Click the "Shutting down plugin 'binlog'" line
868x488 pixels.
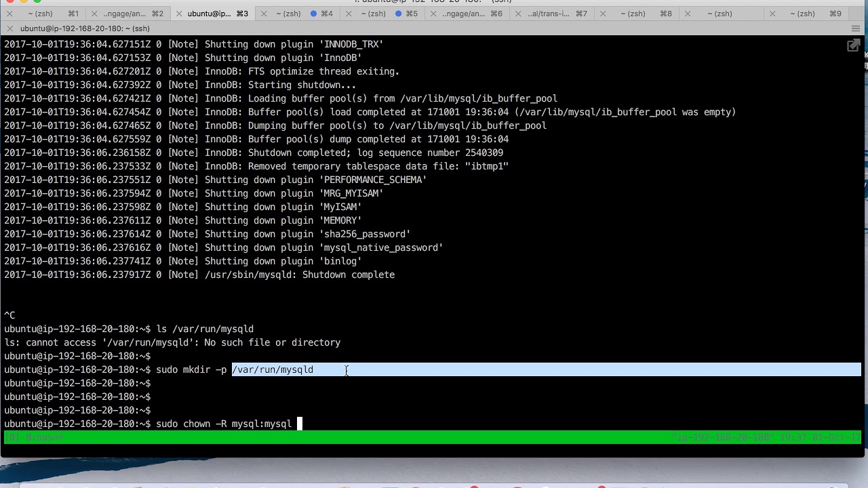pyautogui.click(x=183, y=261)
